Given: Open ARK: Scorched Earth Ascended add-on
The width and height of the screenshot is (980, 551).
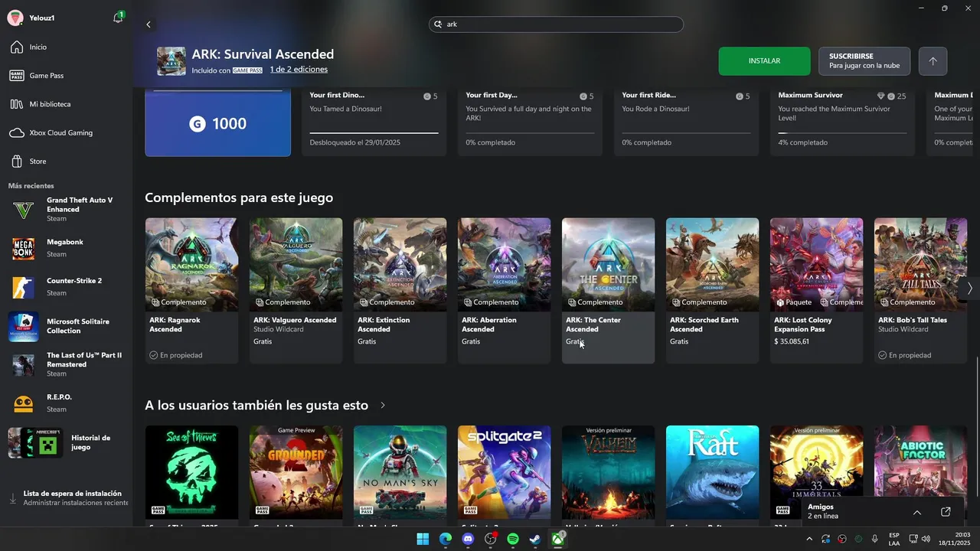Looking at the screenshot, I should coord(712,291).
